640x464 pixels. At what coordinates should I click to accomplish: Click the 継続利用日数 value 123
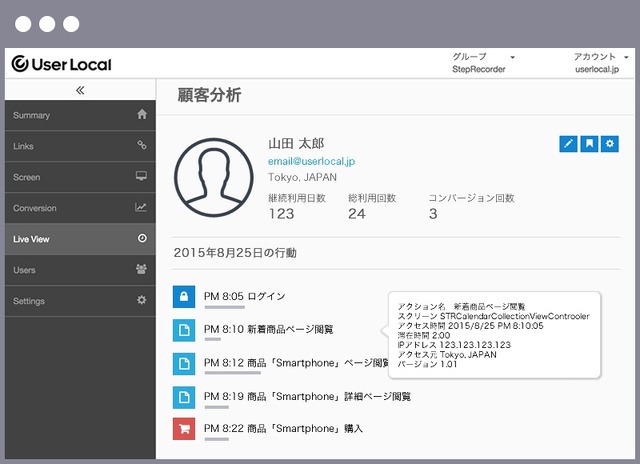pyautogui.click(x=281, y=214)
